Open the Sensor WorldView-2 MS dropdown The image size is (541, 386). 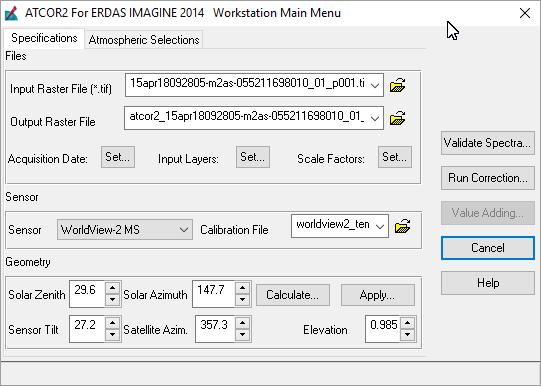point(125,230)
